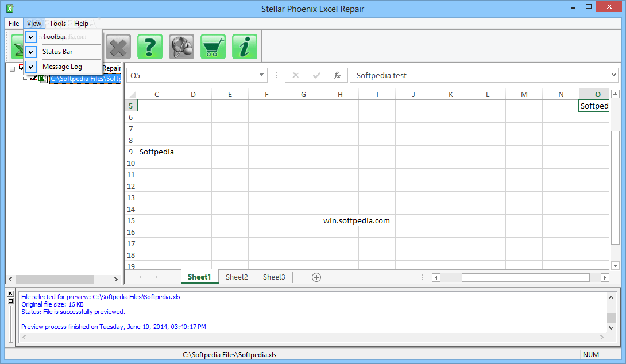Click the spreadsheet horizontal scrollbar thumb
The height and width of the screenshot is (364, 626).
[525, 277]
